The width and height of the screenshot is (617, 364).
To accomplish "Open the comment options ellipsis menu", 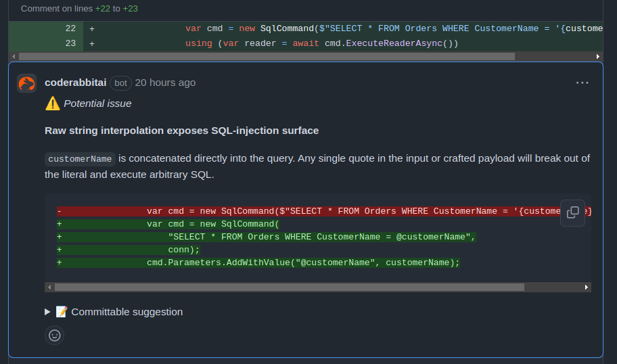I will click(582, 83).
